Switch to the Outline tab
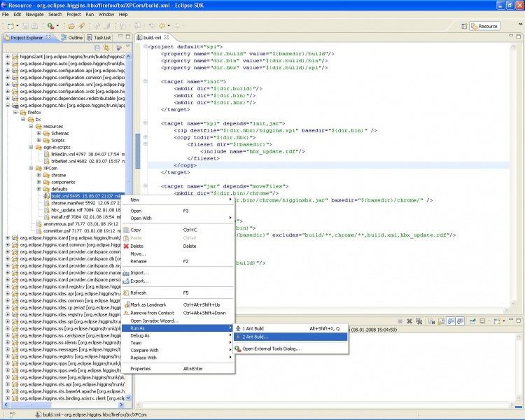Image resolution: width=525 pixels, height=420 pixels. tap(71, 38)
